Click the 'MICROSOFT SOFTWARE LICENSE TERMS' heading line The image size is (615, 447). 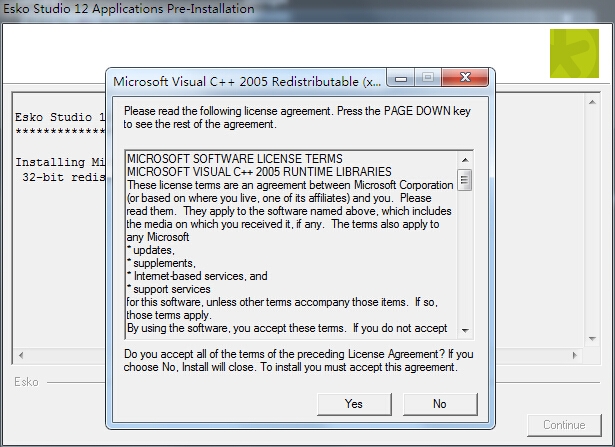point(234,159)
